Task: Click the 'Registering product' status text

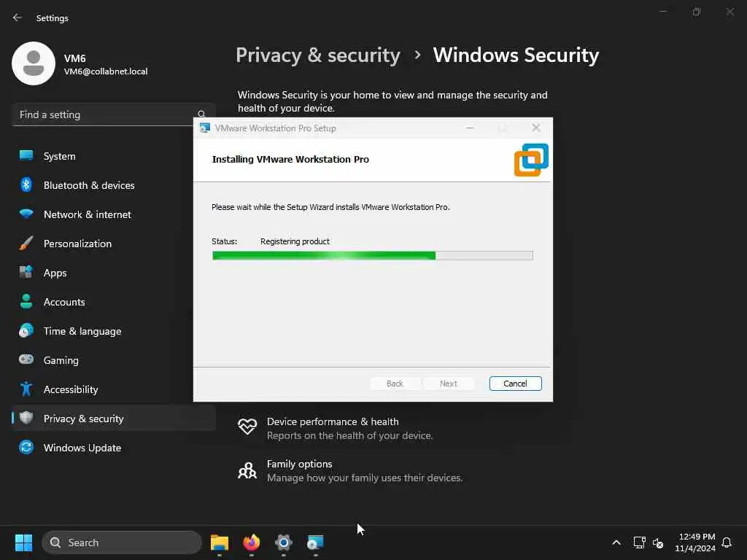Action: point(295,241)
